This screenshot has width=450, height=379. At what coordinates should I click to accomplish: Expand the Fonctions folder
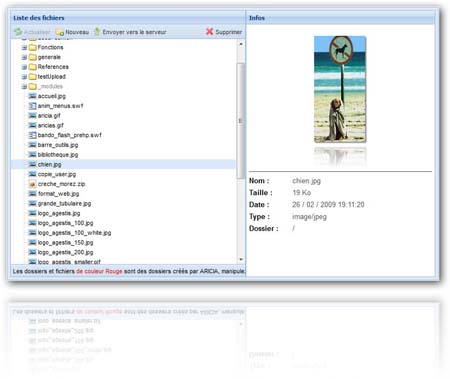point(24,47)
